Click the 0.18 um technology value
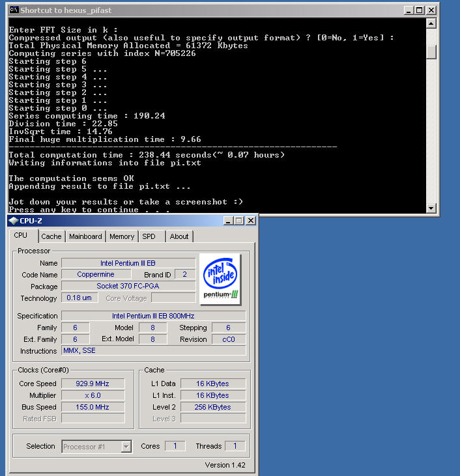 click(x=79, y=298)
